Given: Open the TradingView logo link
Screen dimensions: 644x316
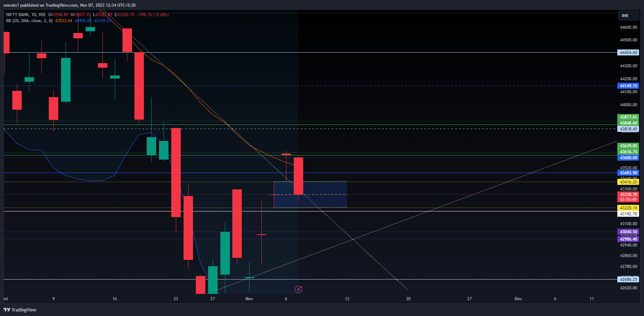Looking at the screenshot, I should click(x=20, y=310).
